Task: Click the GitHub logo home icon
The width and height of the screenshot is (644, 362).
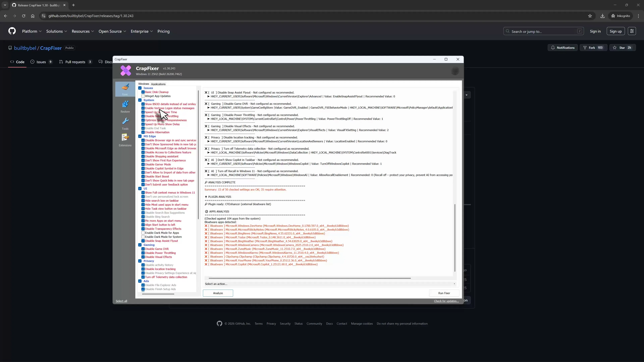Action: (12, 31)
